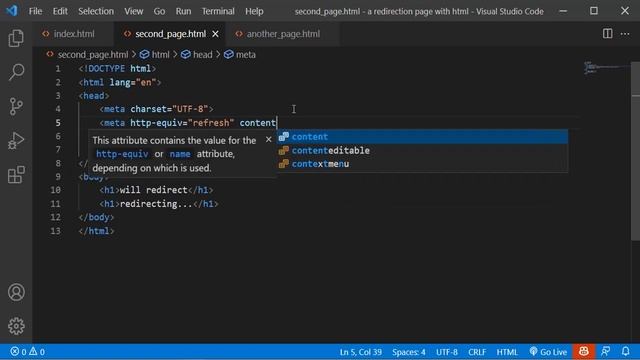
Task: Place cursor in "refresh" attribute value
Action: click(211, 122)
